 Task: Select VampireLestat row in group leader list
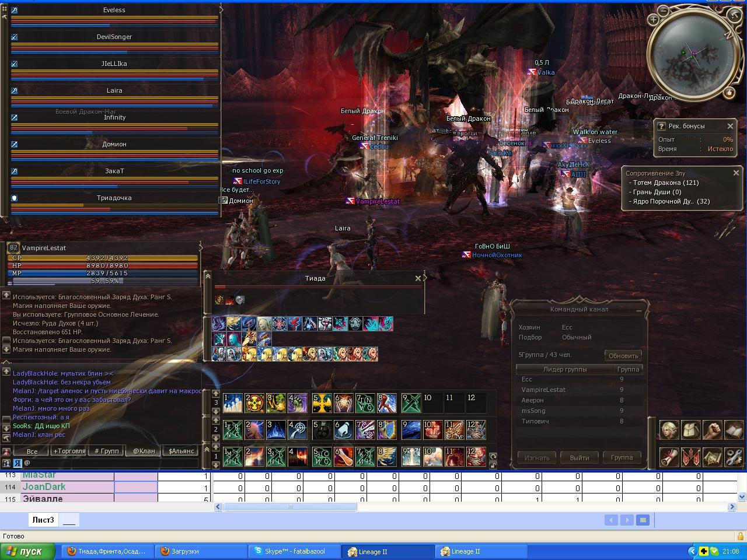point(579,390)
